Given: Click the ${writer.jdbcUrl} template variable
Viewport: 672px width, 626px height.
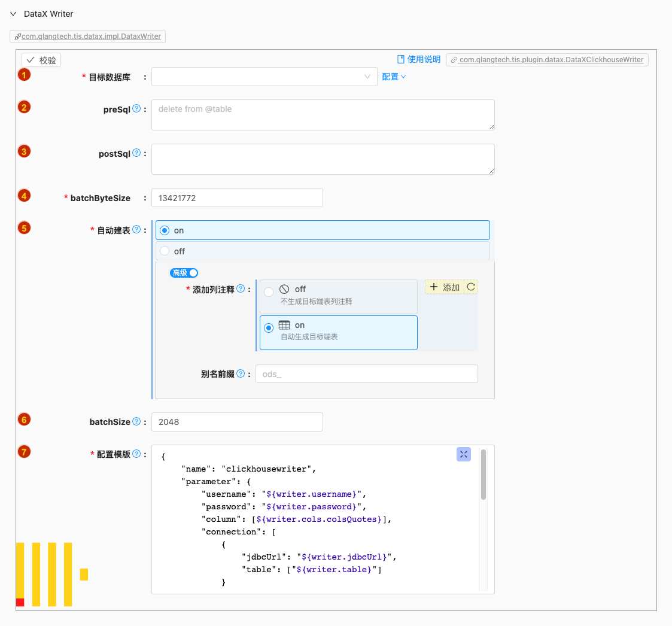Looking at the screenshot, I should point(345,557).
